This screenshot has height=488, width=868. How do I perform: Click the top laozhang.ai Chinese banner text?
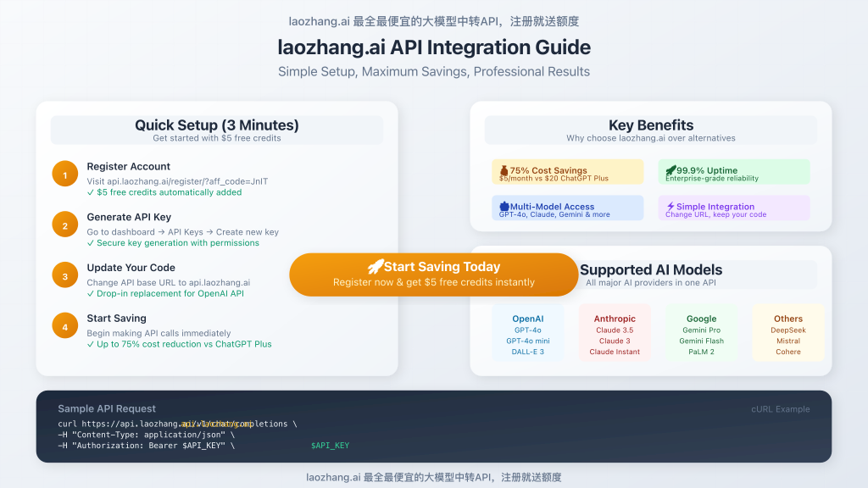pos(434,21)
